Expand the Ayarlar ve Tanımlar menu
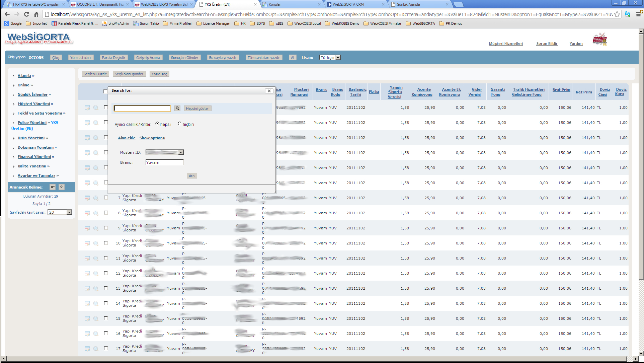 [36, 175]
